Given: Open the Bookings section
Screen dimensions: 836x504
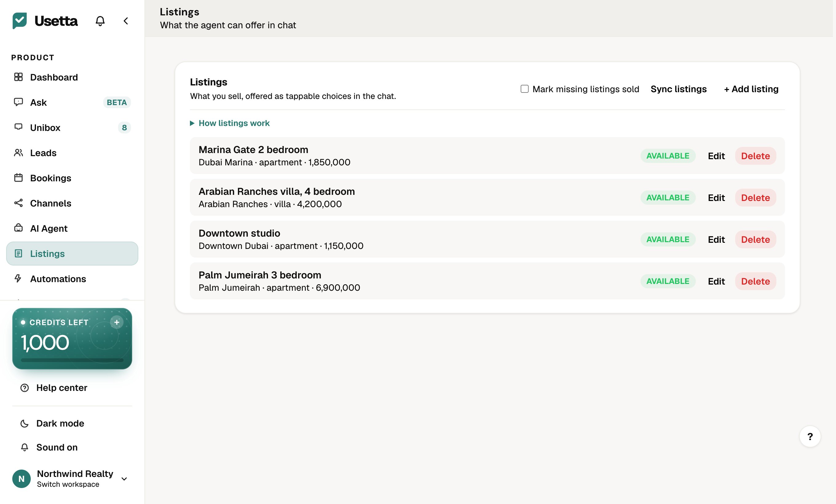Looking at the screenshot, I should coord(72,178).
